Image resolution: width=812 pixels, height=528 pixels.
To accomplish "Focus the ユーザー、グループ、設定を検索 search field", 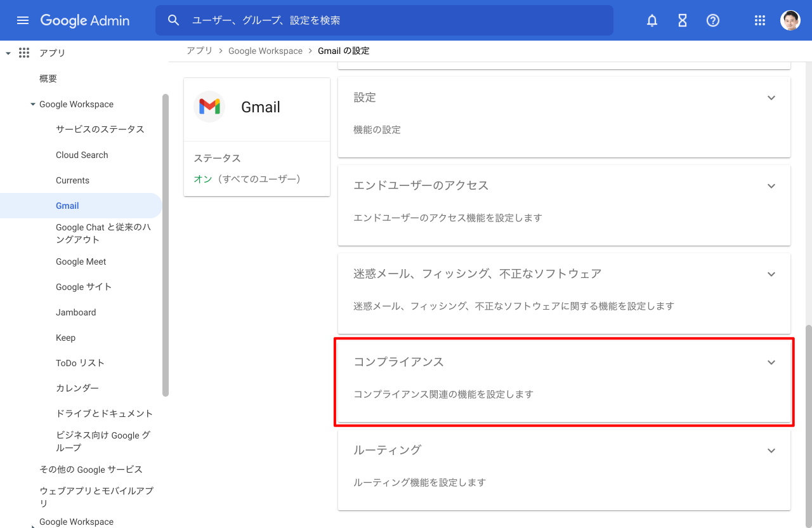I will pos(384,20).
